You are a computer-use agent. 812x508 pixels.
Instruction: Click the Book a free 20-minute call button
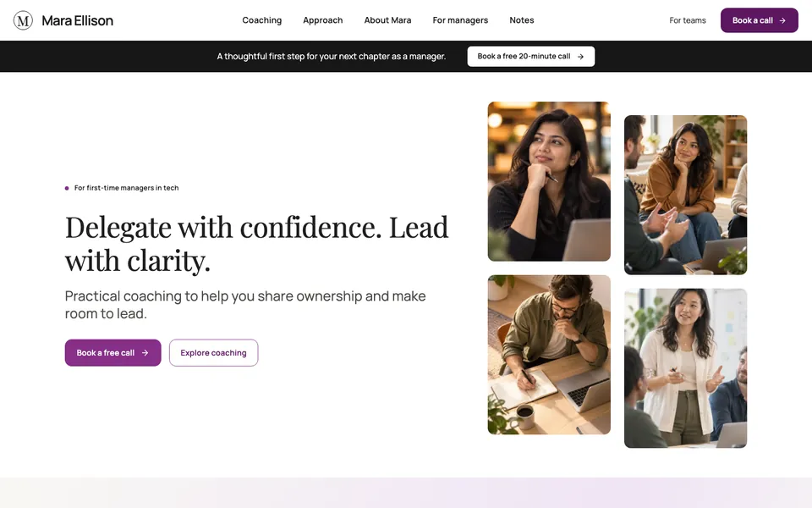(x=531, y=56)
